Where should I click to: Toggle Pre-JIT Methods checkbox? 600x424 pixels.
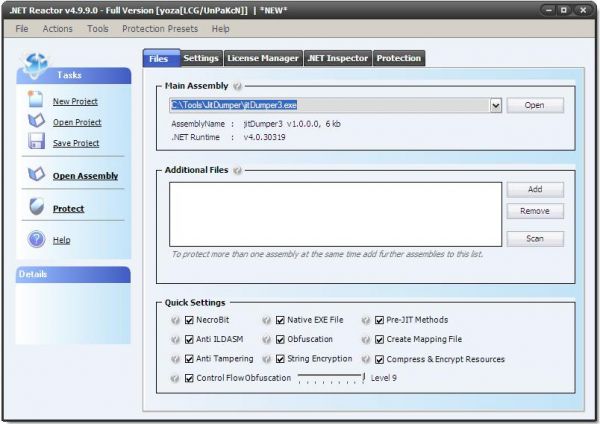(379, 320)
